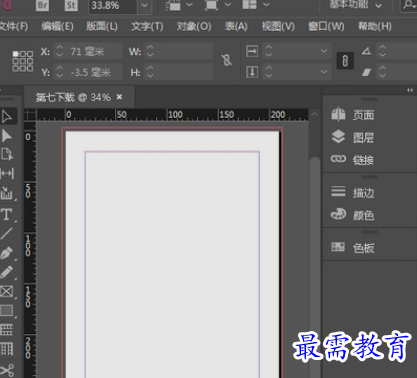Click the ruler origin corner box

30,115
